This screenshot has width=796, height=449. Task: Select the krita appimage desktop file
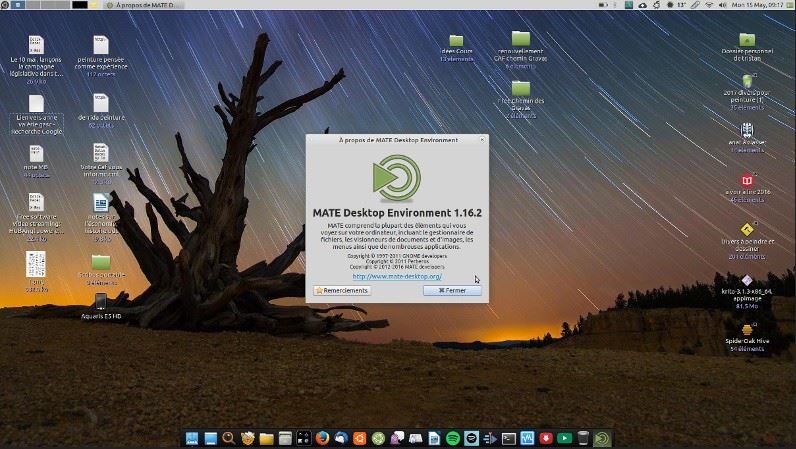tap(746, 282)
